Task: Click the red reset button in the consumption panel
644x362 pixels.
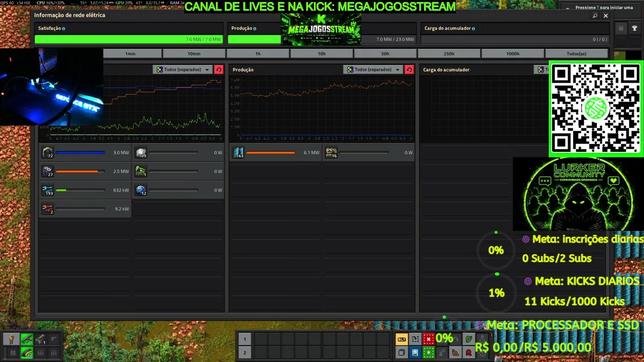Action: [218, 69]
